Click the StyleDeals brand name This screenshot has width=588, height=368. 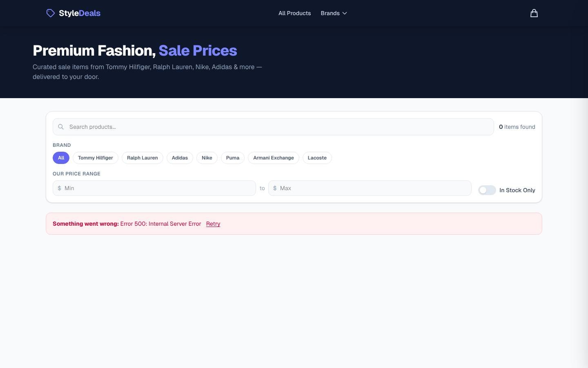click(80, 13)
